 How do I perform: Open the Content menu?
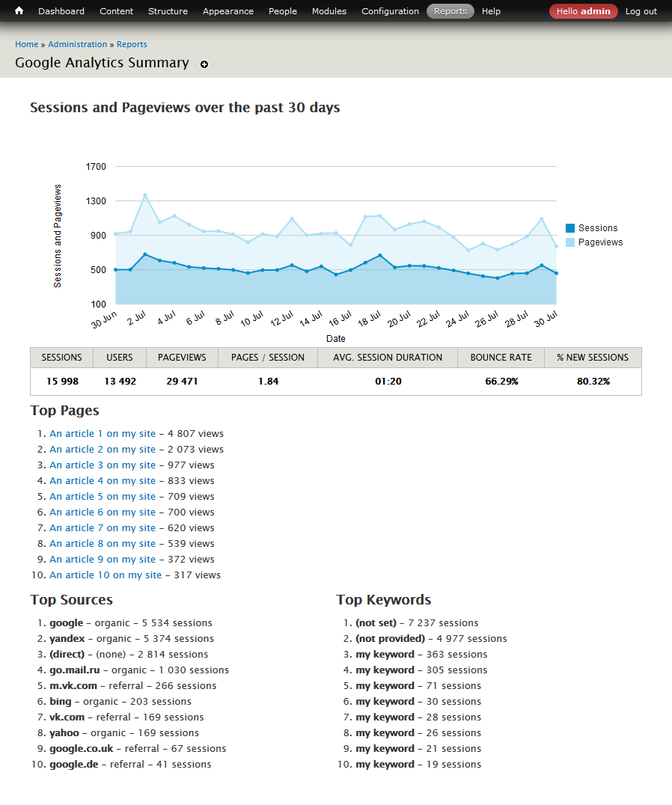[x=116, y=10]
